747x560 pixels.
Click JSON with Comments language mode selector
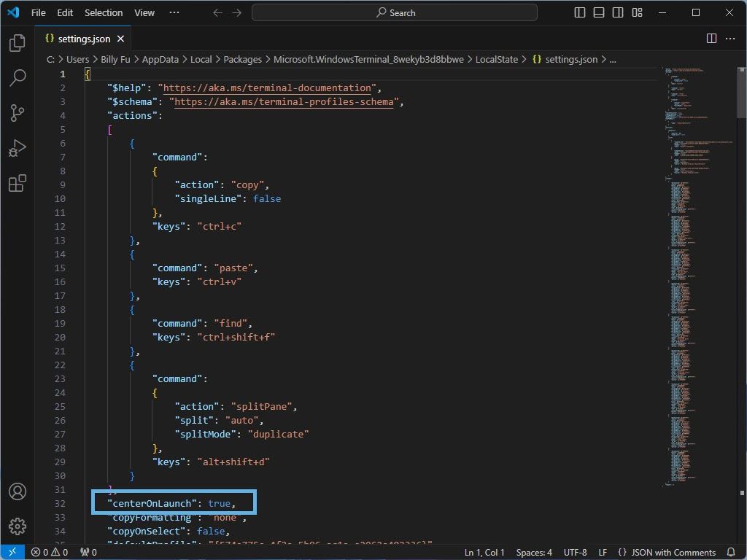[670, 552]
